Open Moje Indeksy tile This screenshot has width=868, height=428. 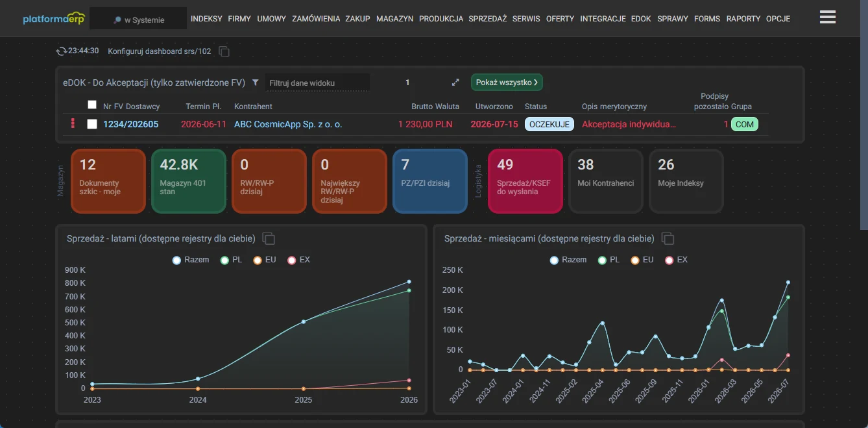tap(686, 181)
